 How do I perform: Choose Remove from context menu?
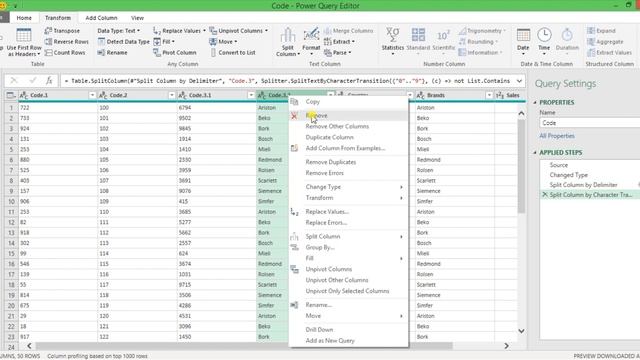[349, 116]
